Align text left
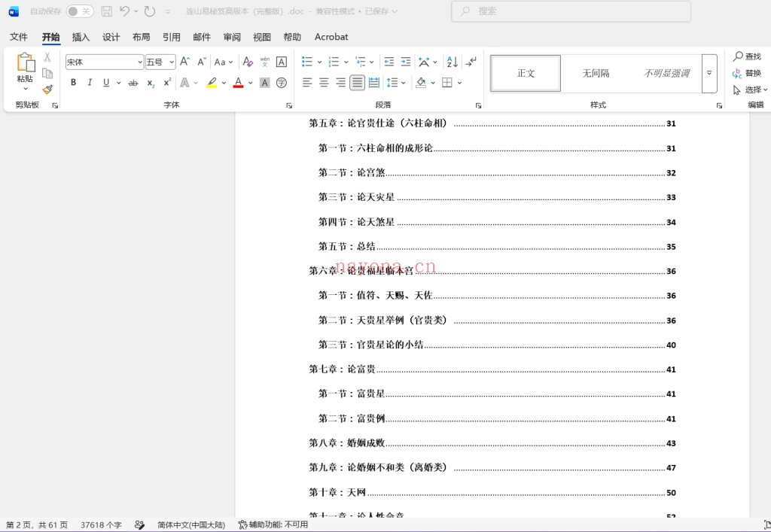Viewport: 771px width, 532px height. (307, 83)
